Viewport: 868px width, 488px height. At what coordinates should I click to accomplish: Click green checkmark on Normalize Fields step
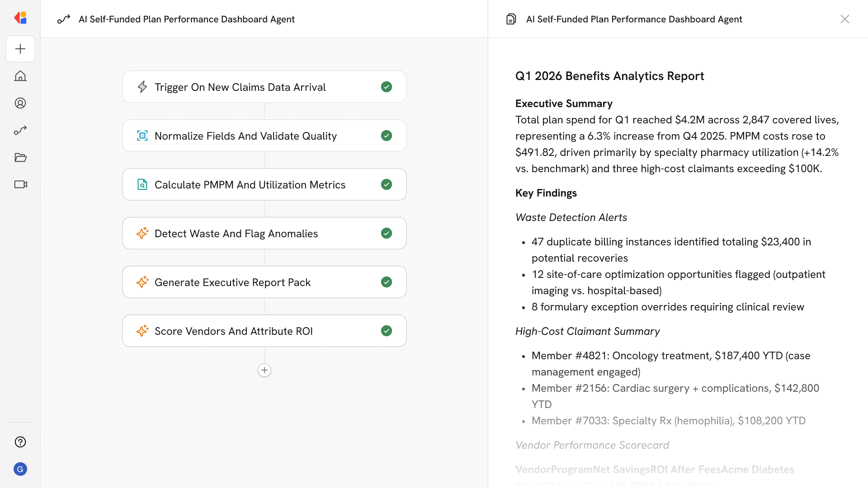click(386, 136)
